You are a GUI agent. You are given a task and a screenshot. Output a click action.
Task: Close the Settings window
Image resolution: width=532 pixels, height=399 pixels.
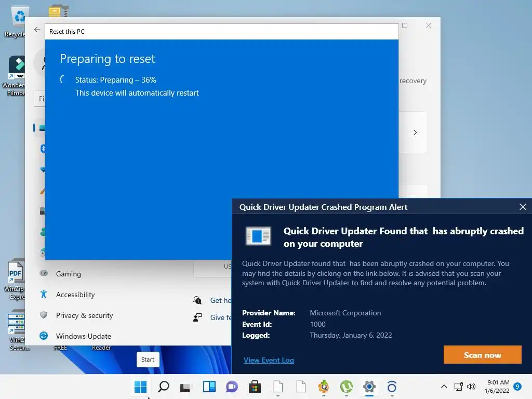coord(429,25)
